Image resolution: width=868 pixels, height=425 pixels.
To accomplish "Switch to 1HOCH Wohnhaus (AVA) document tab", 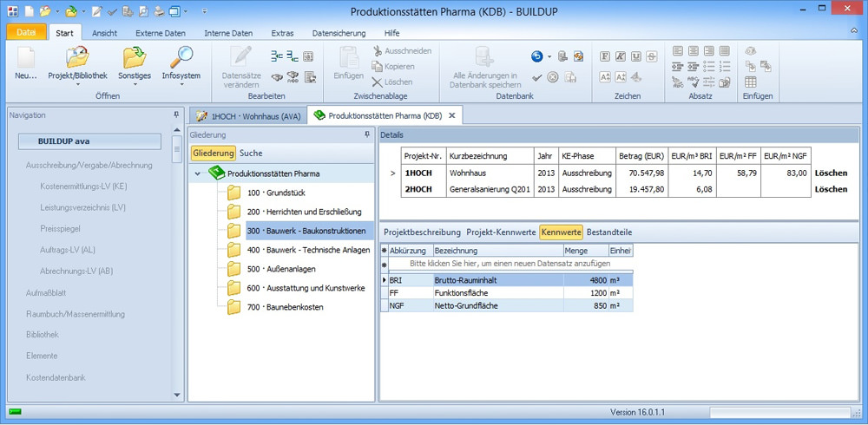I will [x=248, y=115].
